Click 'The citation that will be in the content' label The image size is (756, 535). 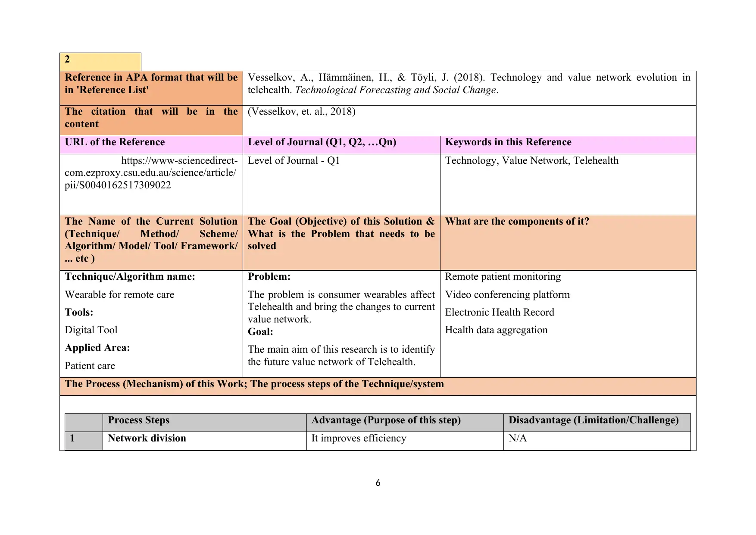(x=151, y=118)
